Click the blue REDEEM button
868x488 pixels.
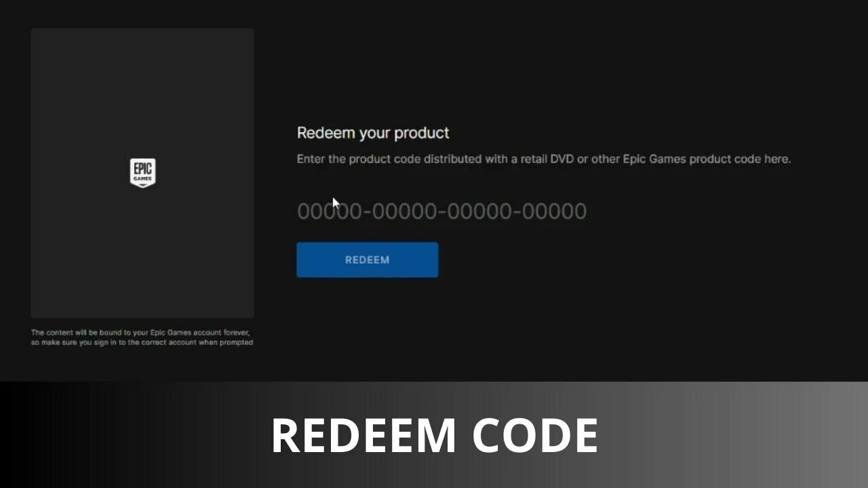(x=367, y=260)
